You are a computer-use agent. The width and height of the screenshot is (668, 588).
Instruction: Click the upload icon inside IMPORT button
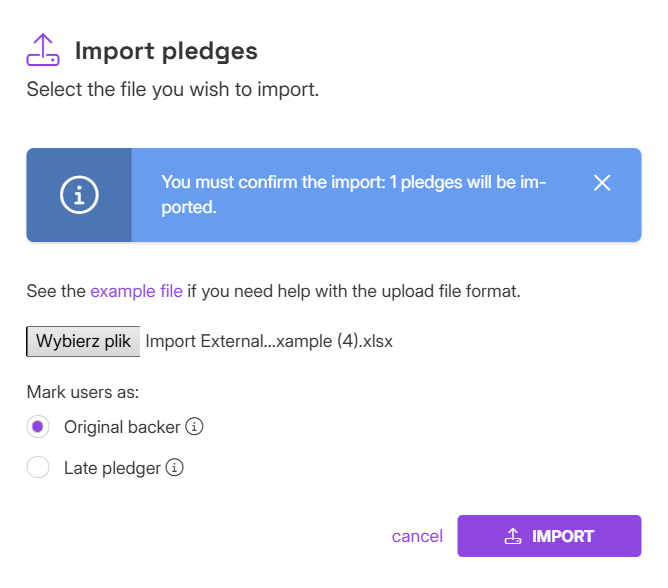tap(512, 536)
